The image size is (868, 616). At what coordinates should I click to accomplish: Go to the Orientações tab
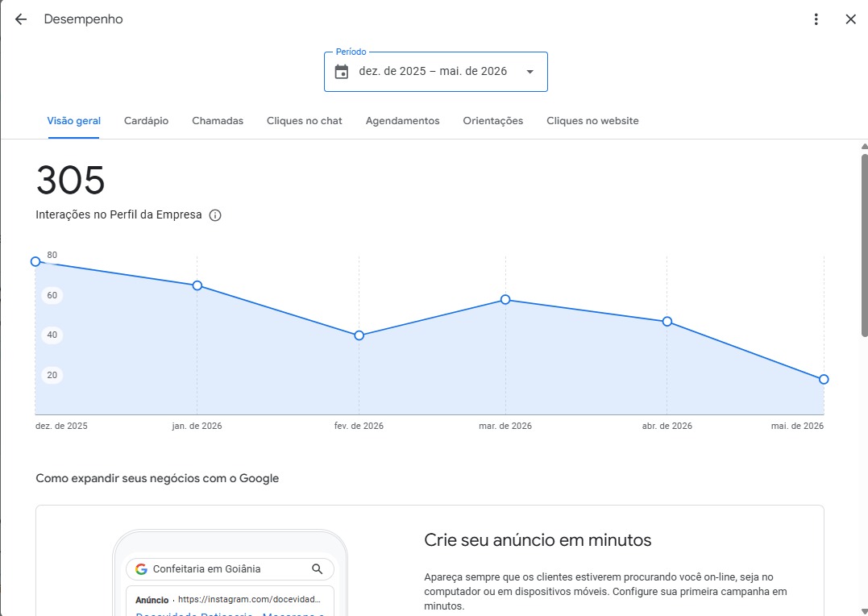coord(492,121)
